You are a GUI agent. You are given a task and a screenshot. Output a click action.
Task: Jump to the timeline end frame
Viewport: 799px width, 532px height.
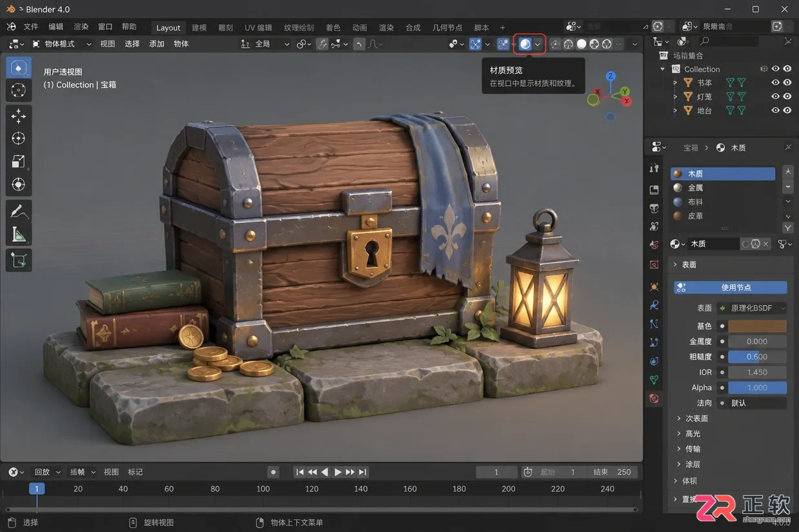click(x=363, y=472)
